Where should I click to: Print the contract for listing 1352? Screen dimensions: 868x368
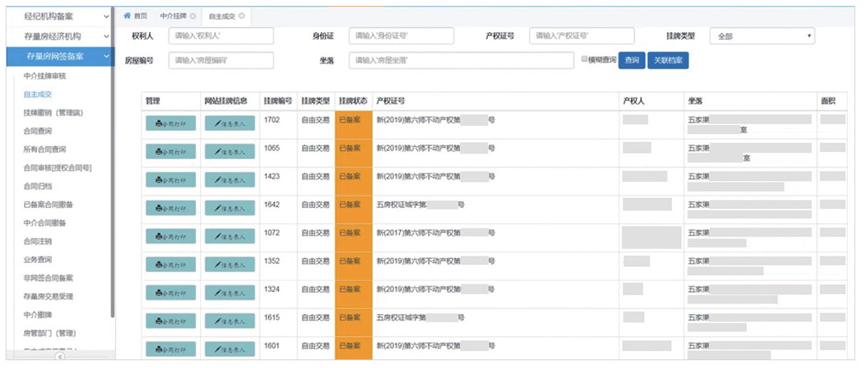click(x=170, y=264)
